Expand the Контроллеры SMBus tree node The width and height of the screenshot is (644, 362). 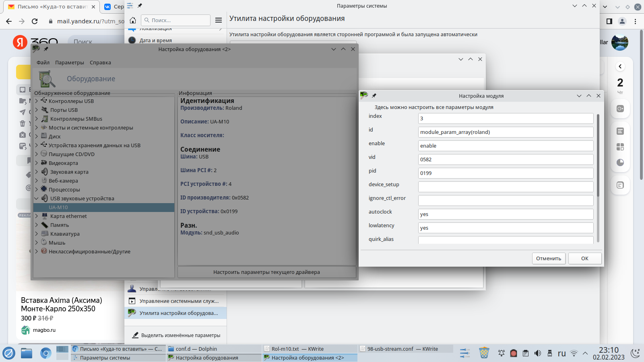tap(36, 119)
